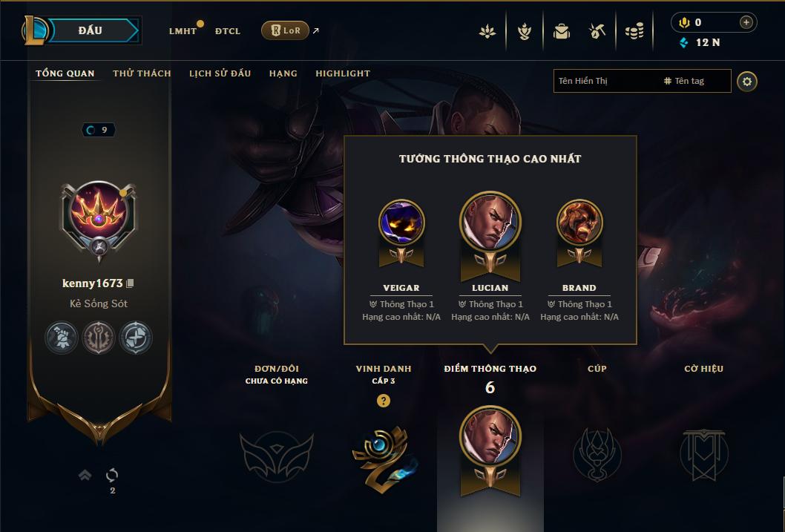
Task: Click the refresh arrows icon under banner
Action: pyautogui.click(x=112, y=474)
